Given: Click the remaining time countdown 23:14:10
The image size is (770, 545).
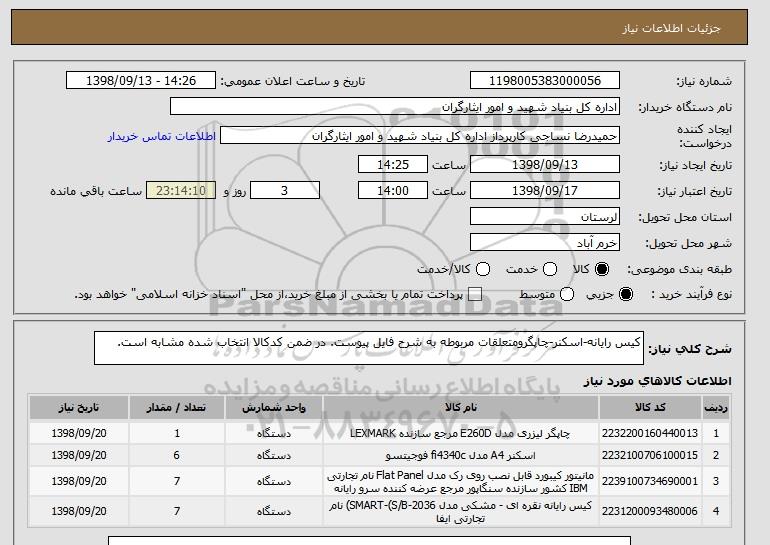Looking at the screenshot, I should pos(181,191).
